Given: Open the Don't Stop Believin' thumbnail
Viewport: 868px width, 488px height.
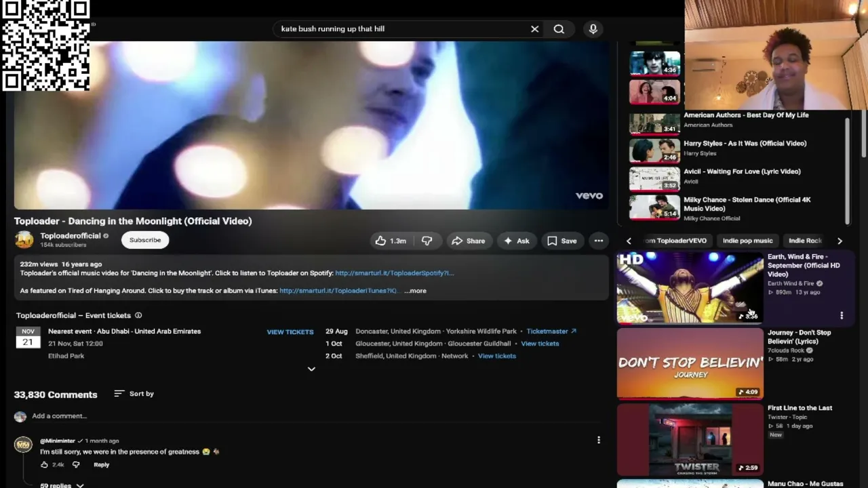Looking at the screenshot, I should (690, 363).
